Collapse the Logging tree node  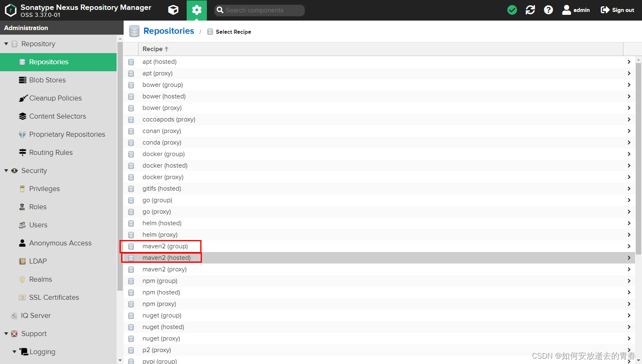(x=14, y=352)
